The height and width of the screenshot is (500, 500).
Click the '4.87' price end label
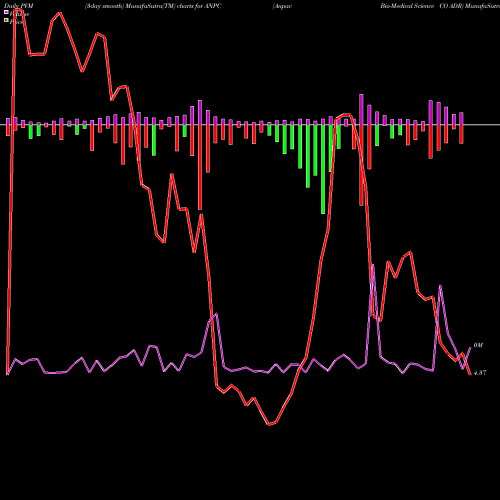click(480, 373)
